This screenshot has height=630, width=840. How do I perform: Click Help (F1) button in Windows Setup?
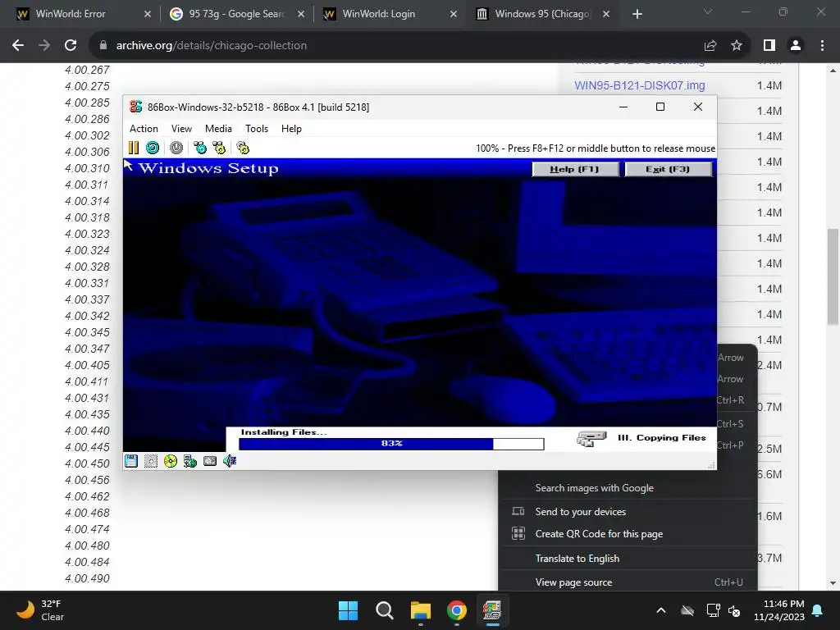point(575,169)
